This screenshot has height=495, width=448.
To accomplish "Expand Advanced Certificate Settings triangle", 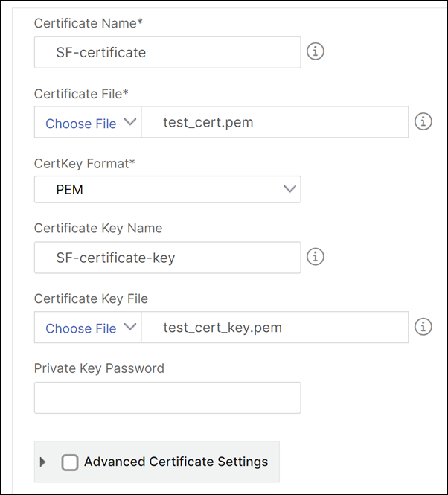I will [42, 462].
